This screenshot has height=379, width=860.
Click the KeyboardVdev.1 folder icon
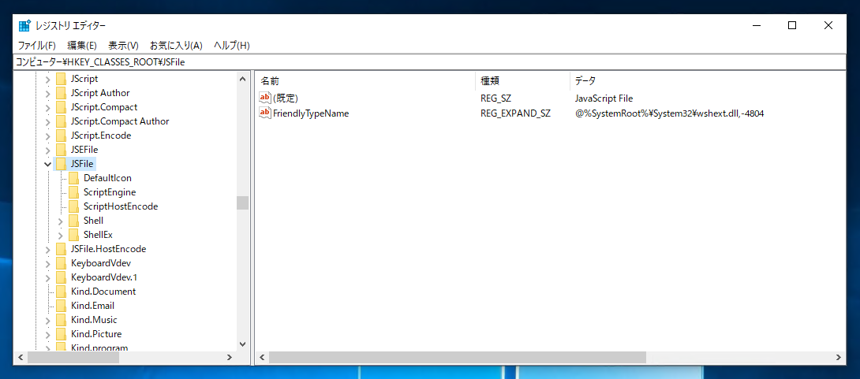(x=61, y=278)
